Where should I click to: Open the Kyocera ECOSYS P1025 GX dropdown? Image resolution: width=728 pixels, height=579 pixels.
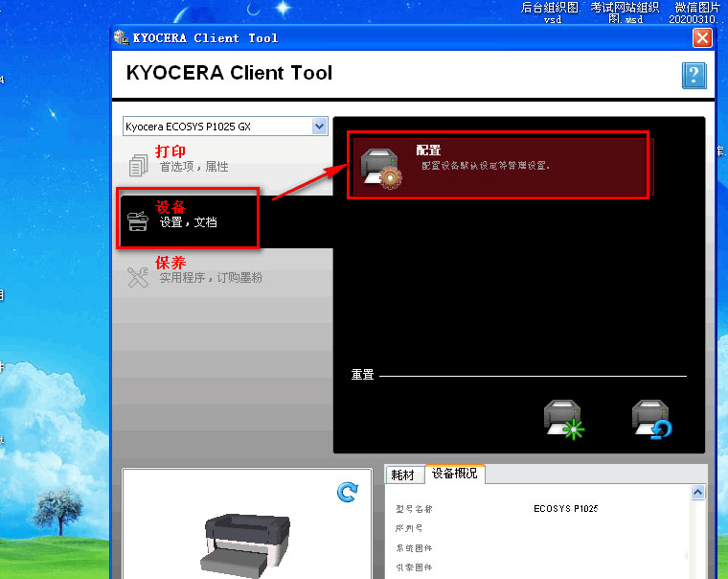coord(225,127)
